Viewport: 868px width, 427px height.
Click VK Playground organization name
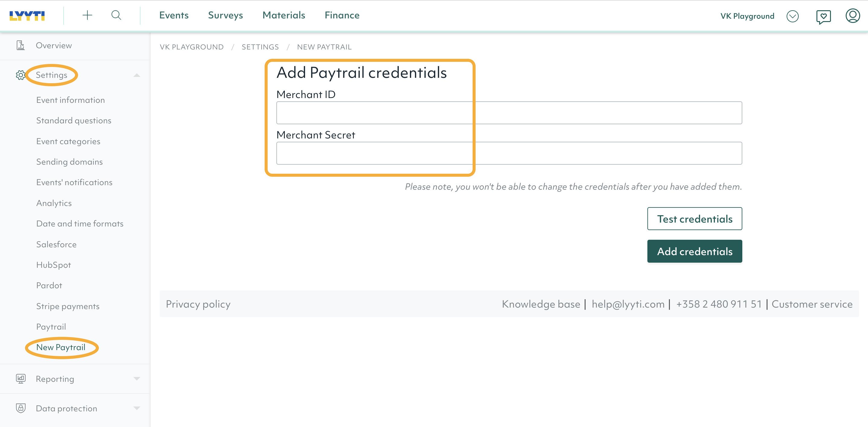pyautogui.click(x=747, y=16)
